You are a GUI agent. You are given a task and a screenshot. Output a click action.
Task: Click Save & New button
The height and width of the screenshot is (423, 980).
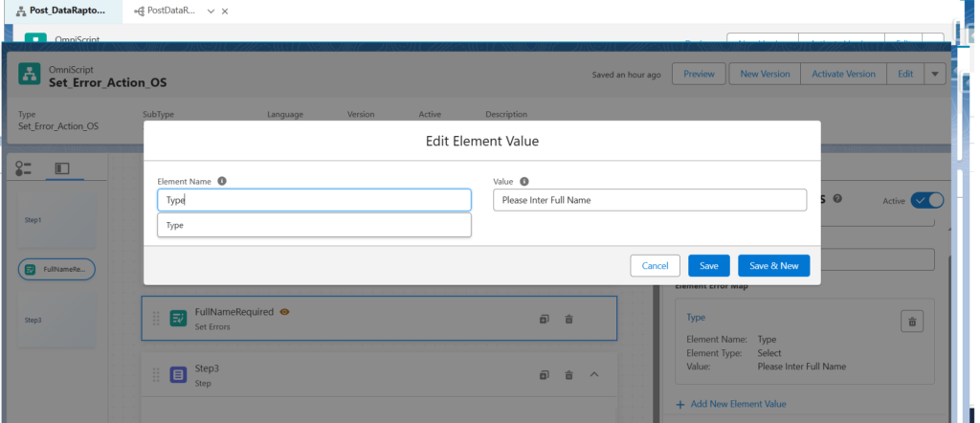773,265
